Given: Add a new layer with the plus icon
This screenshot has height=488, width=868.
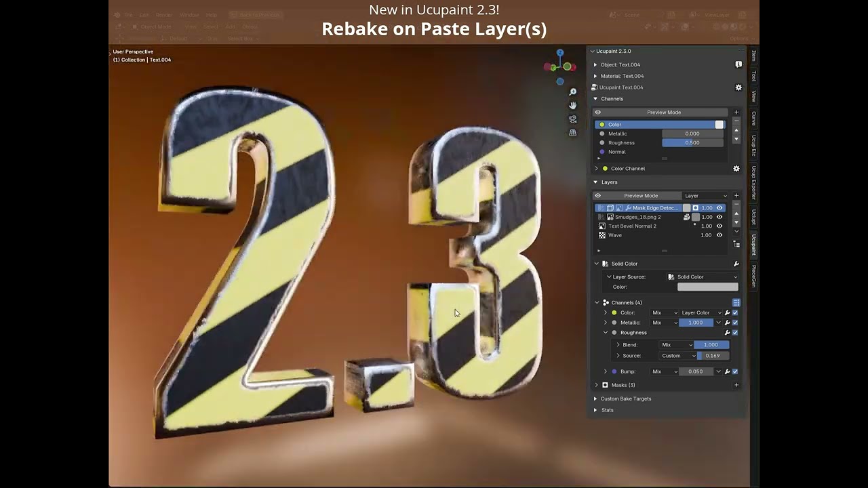Looking at the screenshot, I should (736, 196).
